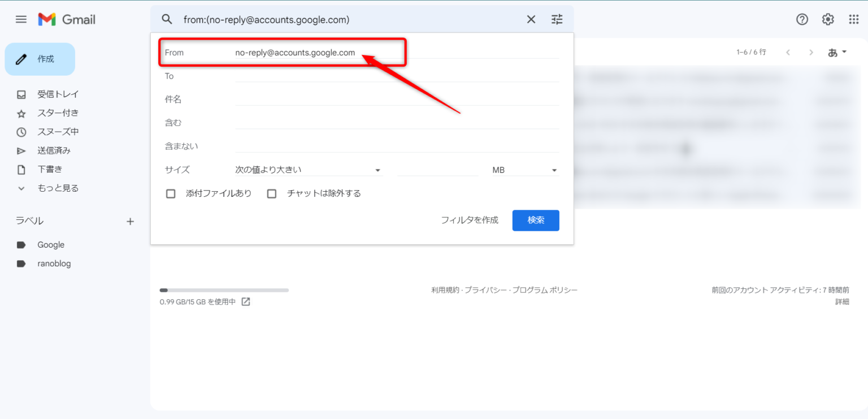Open the size comparison dropdown 次の値より大きい

point(309,169)
